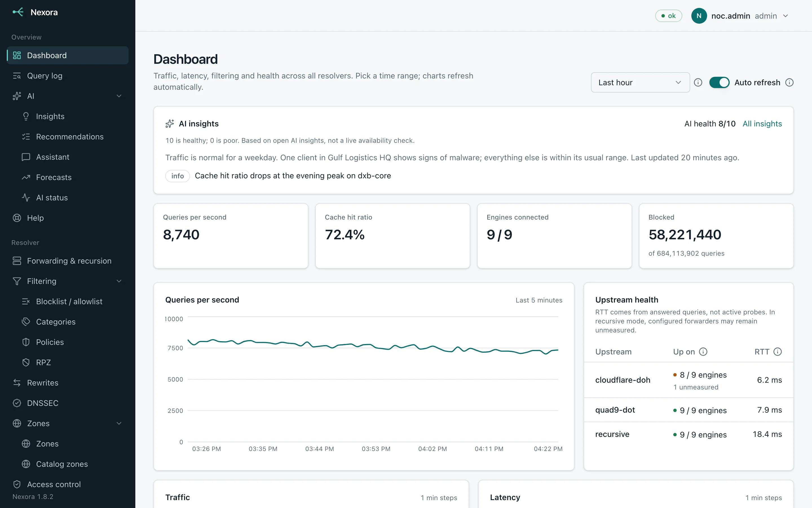This screenshot has height=508, width=812.
Task: Click the Engines connected stat card
Action: pos(554,236)
